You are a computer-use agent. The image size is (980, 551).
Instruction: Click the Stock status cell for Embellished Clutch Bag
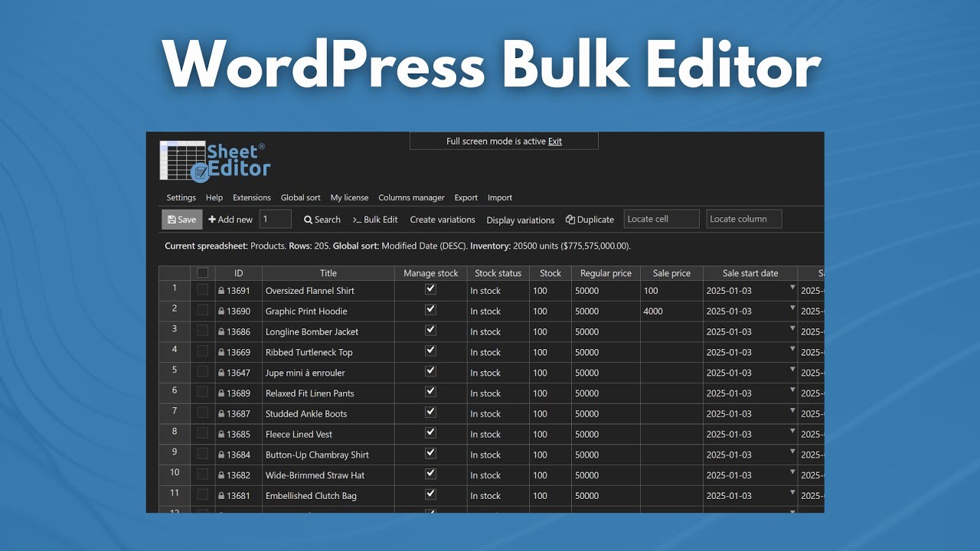click(498, 496)
